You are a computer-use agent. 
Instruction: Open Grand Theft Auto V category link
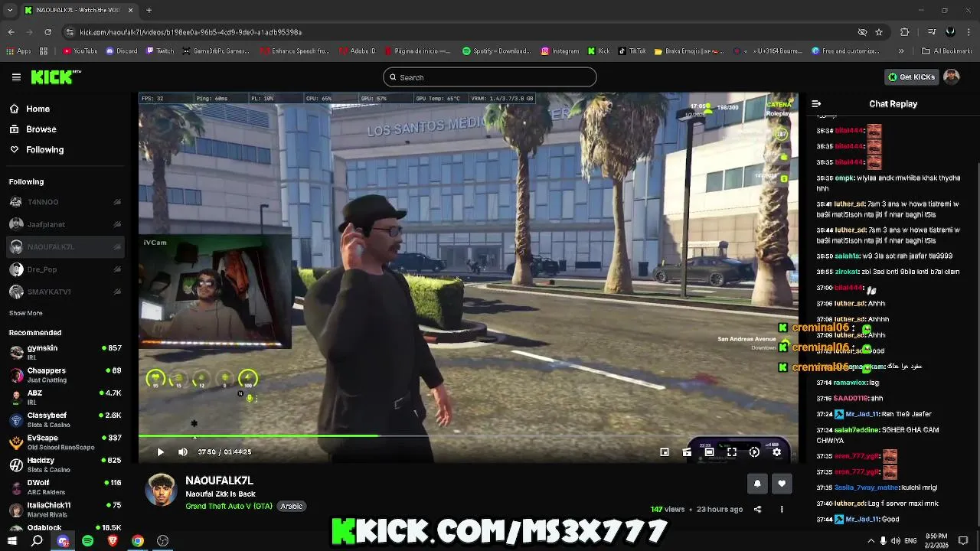coord(229,506)
